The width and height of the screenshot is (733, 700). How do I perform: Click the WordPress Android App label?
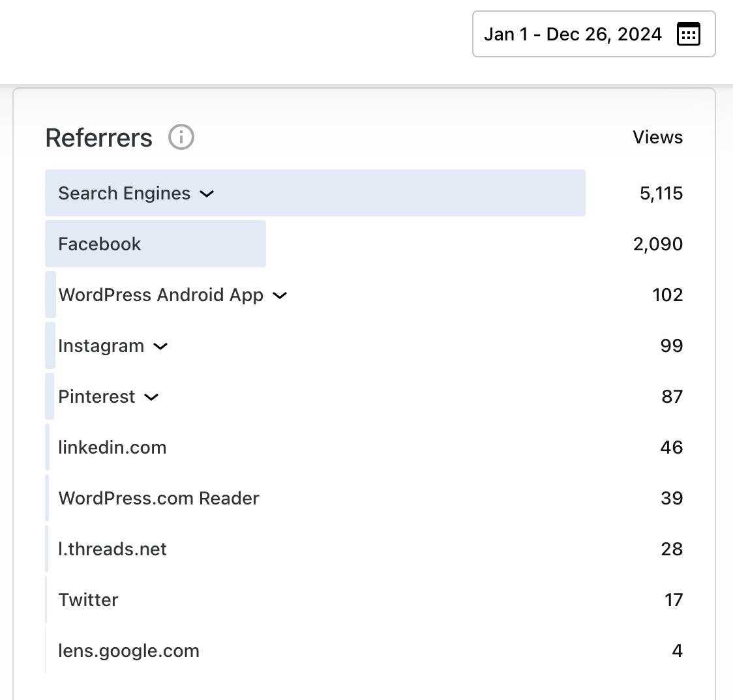tap(160, 295)
